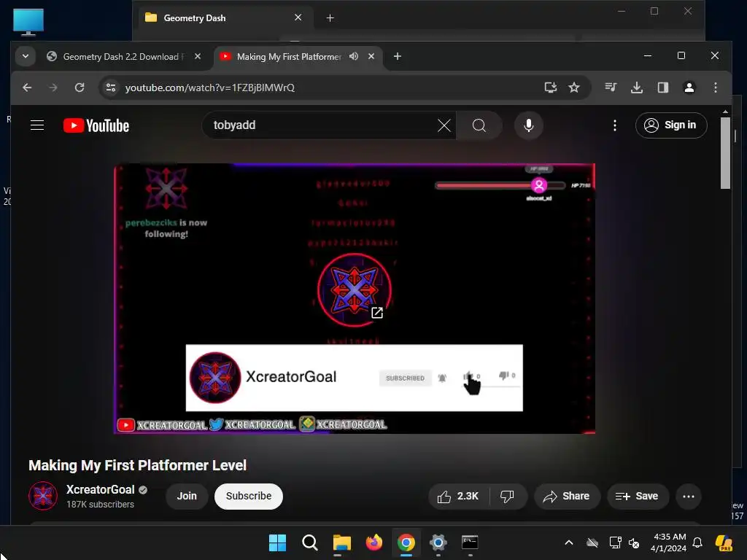Open the desktop monitor icon
The width and height of the screenshot is (747, 560).
[28, 23]
